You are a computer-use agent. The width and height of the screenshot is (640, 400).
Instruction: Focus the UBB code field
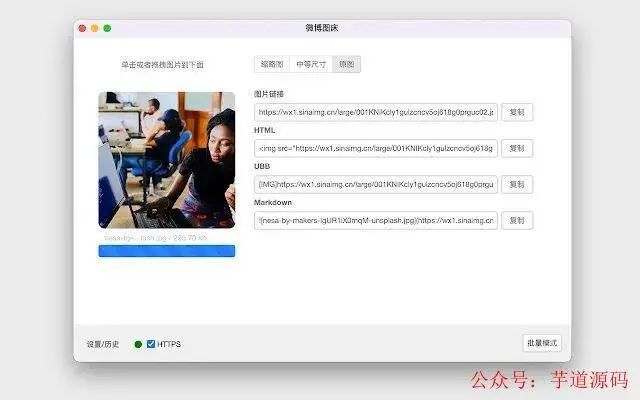376,184
